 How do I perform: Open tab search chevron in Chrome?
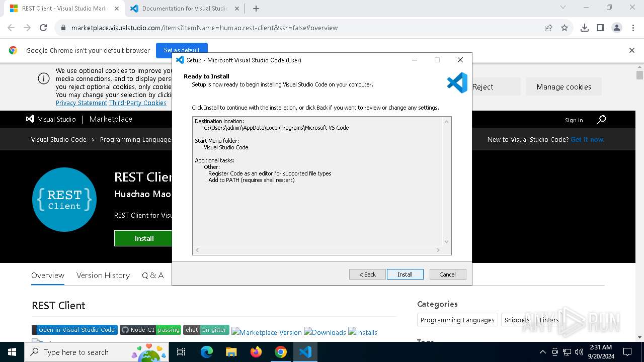[x=563, y=8]
